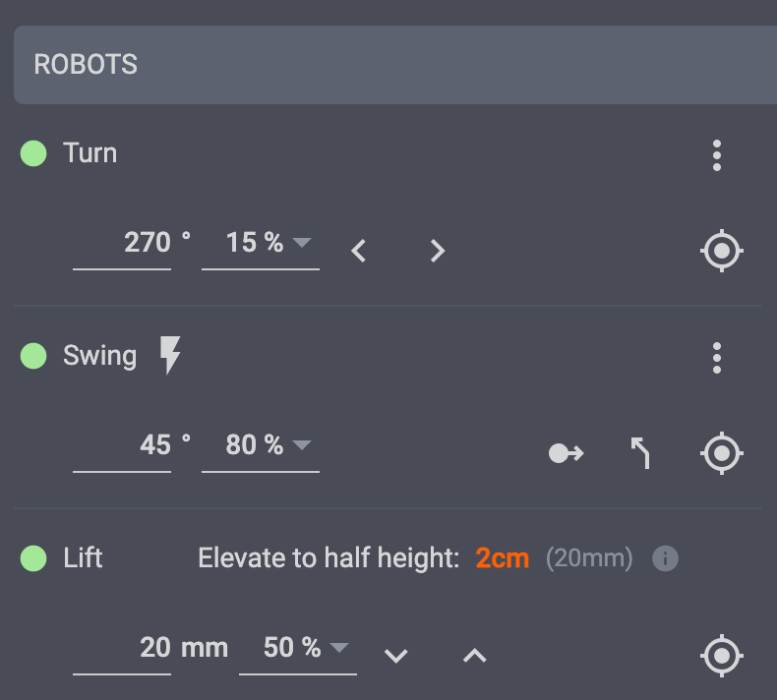The height and width of the screenshot is (700, 777).
Task: Click the lightning bolt next to Swing
Action: coord(170,356)
